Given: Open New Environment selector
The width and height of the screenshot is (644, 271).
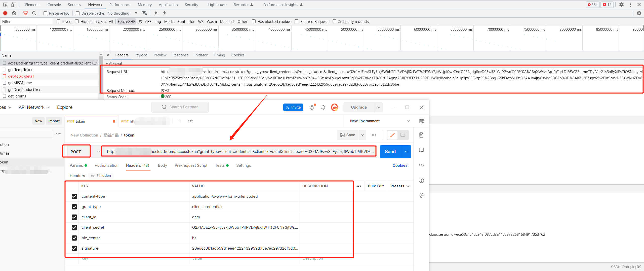Looking at the screenshot, I should coord(380,121).
